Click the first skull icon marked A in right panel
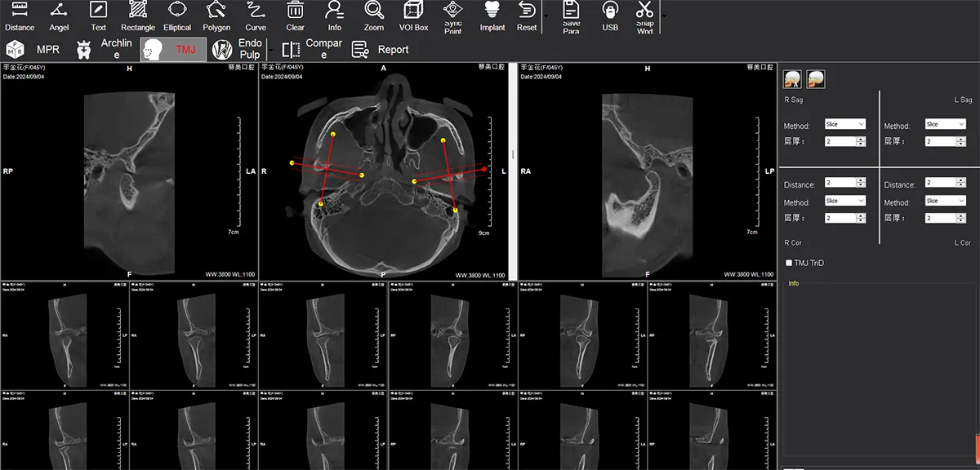This screenshot has height=470, width=980. pyautogui.click(x=792, y=78)
